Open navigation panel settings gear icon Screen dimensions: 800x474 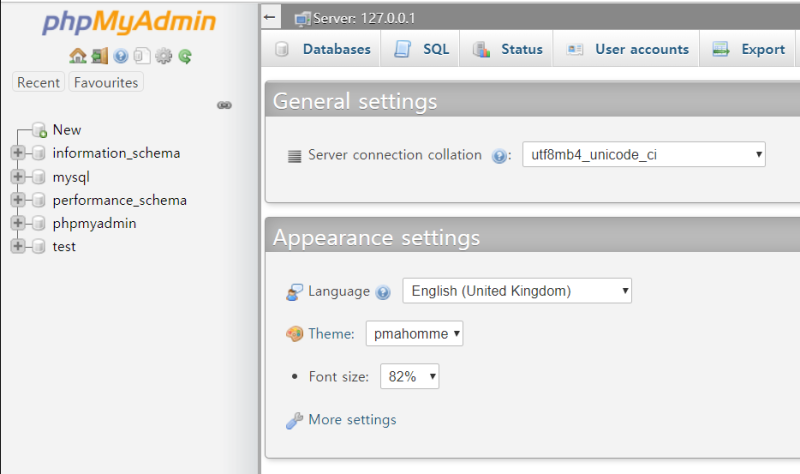[x=163, y=56]
